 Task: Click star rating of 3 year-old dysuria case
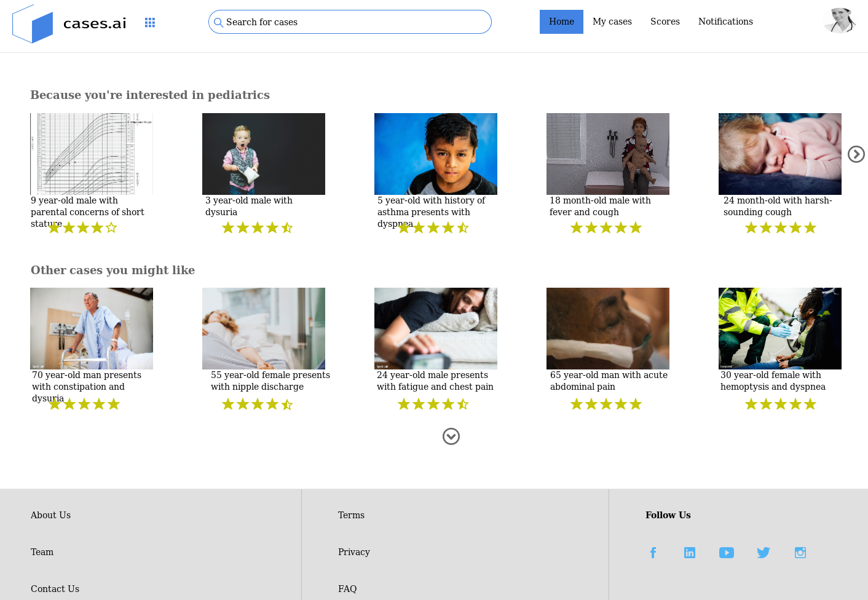(257, 228)
